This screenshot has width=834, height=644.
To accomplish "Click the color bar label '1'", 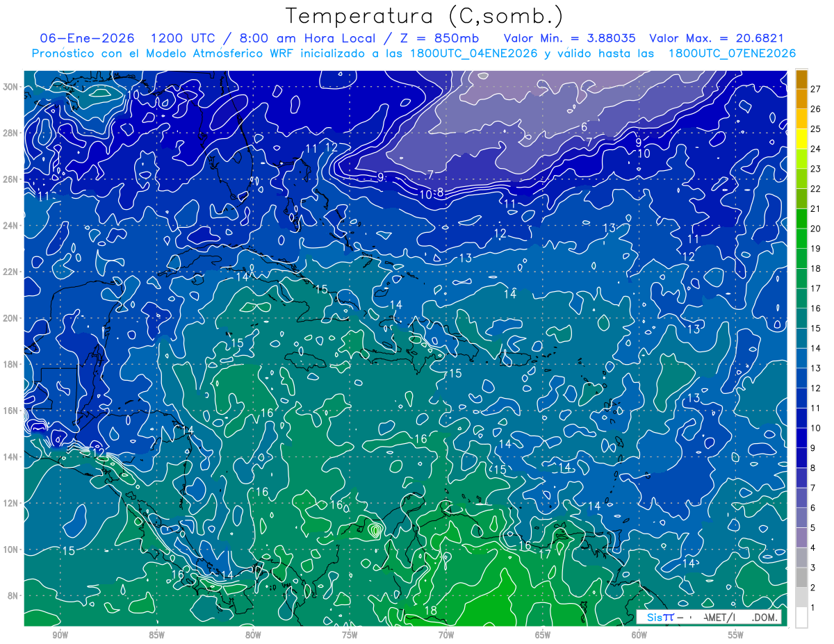I will [813, 608].
